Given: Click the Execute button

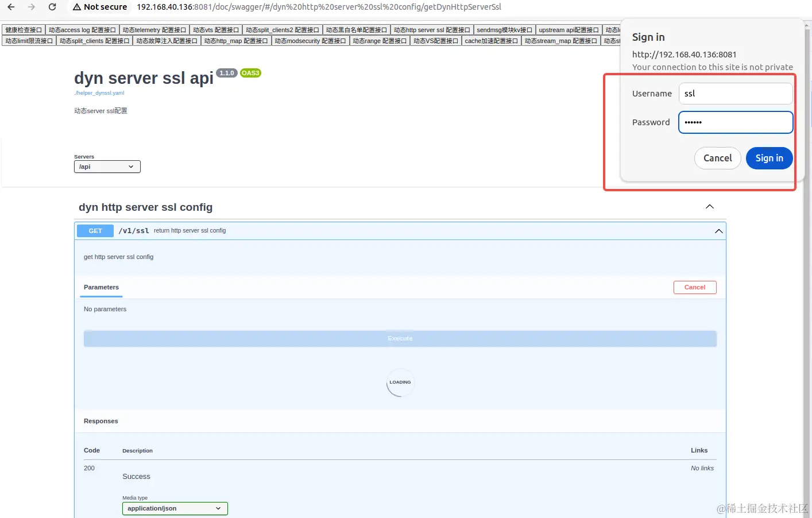Looking at the screenshot, I should (400, 339).
